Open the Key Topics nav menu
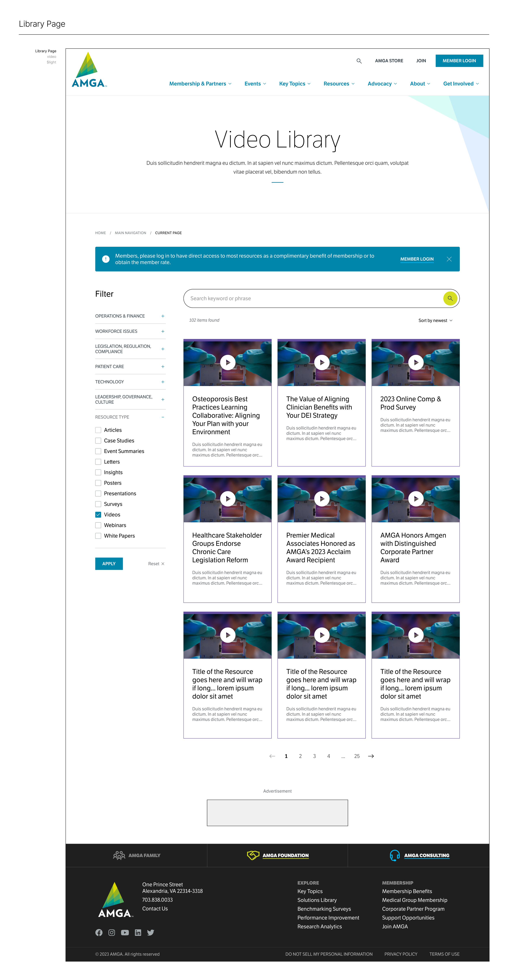Screen dimensions: 508x980 click(295, 84)
